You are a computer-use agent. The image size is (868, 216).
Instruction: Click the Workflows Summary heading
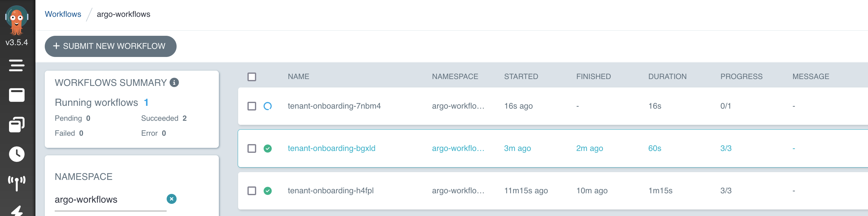(x=111, y=83)
